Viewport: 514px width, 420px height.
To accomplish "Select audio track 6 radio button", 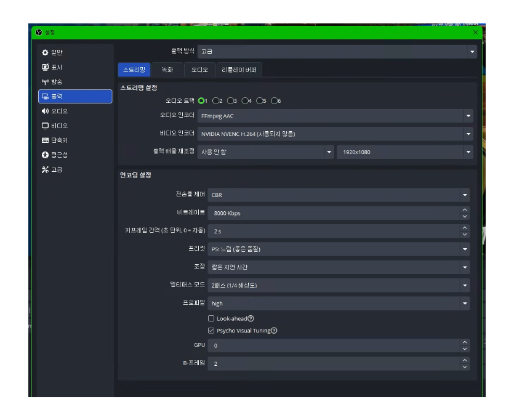I will 275,101.
